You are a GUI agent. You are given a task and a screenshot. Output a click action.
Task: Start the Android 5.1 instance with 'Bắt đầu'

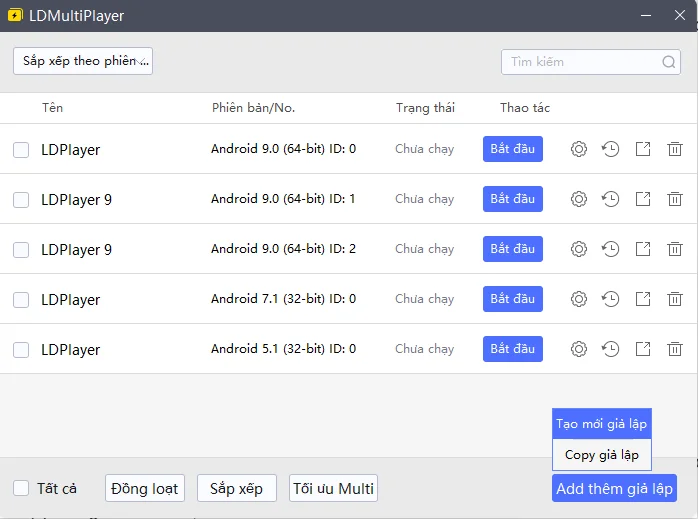point(513,349)
